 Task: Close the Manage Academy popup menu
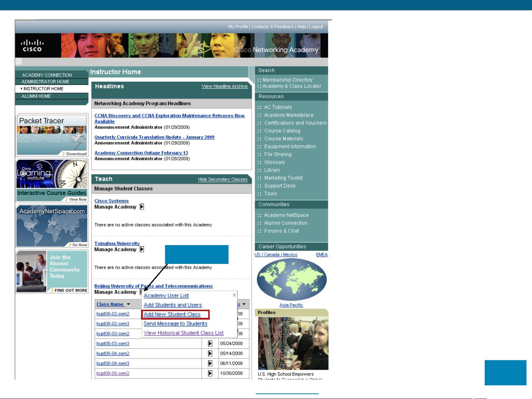[234, 295]
